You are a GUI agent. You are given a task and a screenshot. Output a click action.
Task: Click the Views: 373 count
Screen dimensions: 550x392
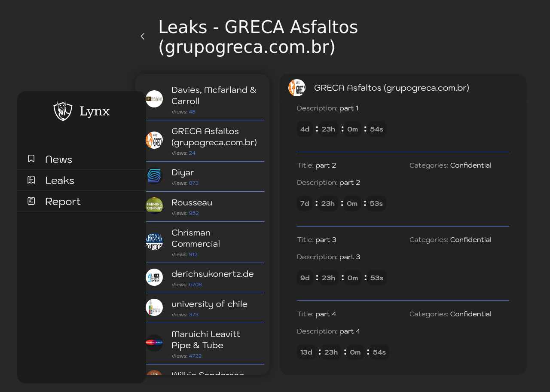(185, 315)
